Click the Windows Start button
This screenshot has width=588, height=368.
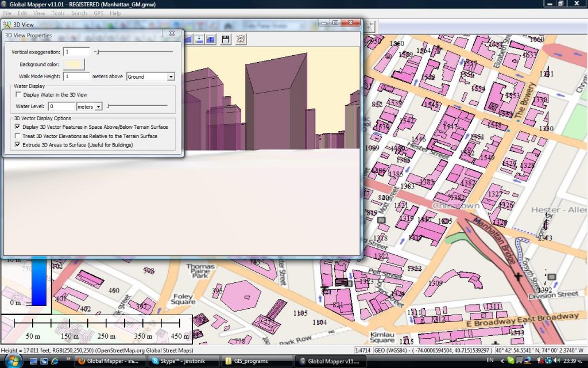coord(13,361)
